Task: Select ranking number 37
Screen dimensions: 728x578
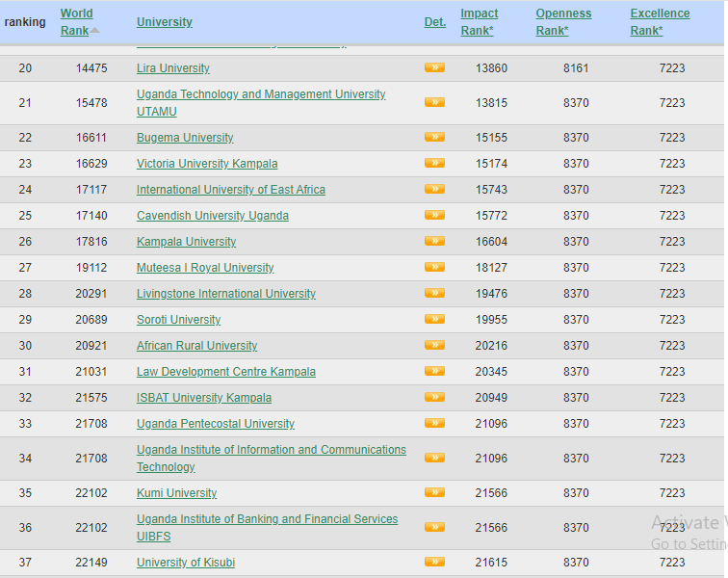Action: (25, 563)
